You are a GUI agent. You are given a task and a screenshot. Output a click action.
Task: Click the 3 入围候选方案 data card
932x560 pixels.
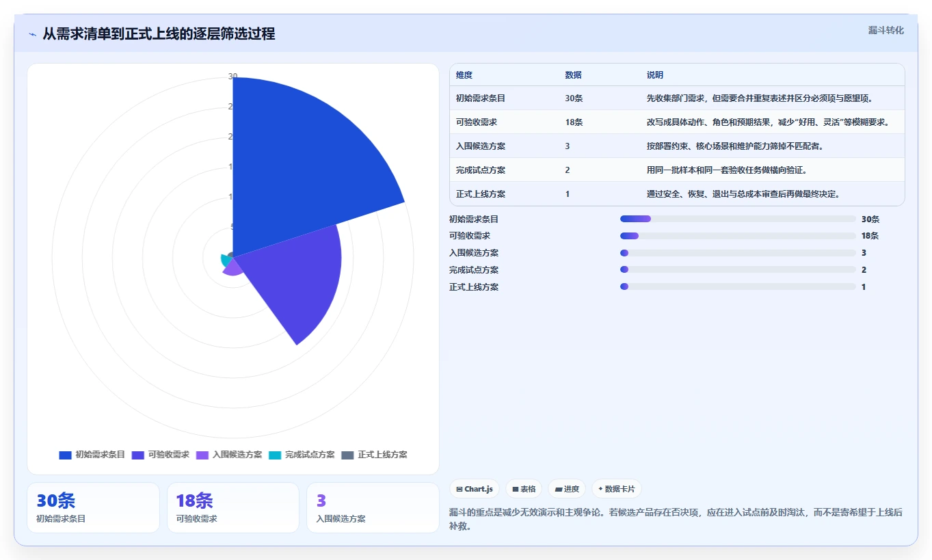click(x=373, y=507)
